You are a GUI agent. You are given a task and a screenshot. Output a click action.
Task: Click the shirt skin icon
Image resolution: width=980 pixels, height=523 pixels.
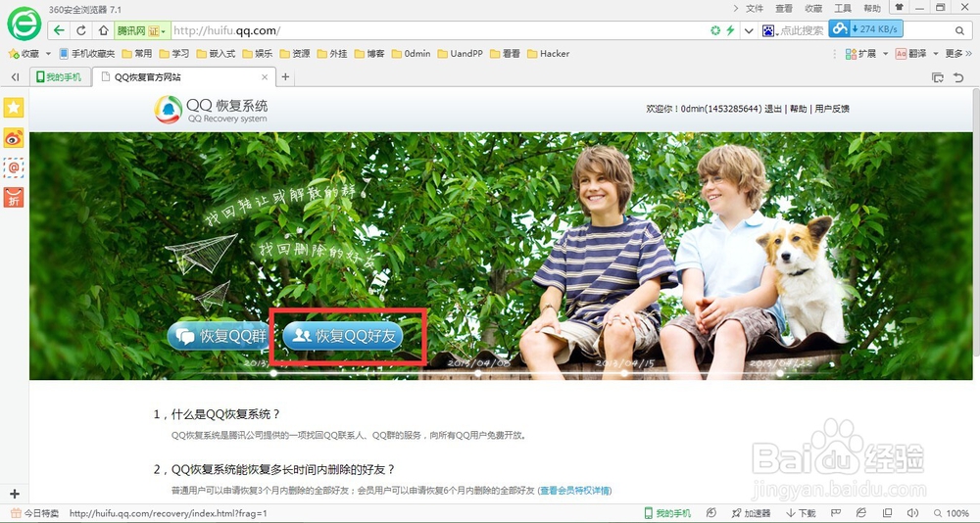(899, 8)
